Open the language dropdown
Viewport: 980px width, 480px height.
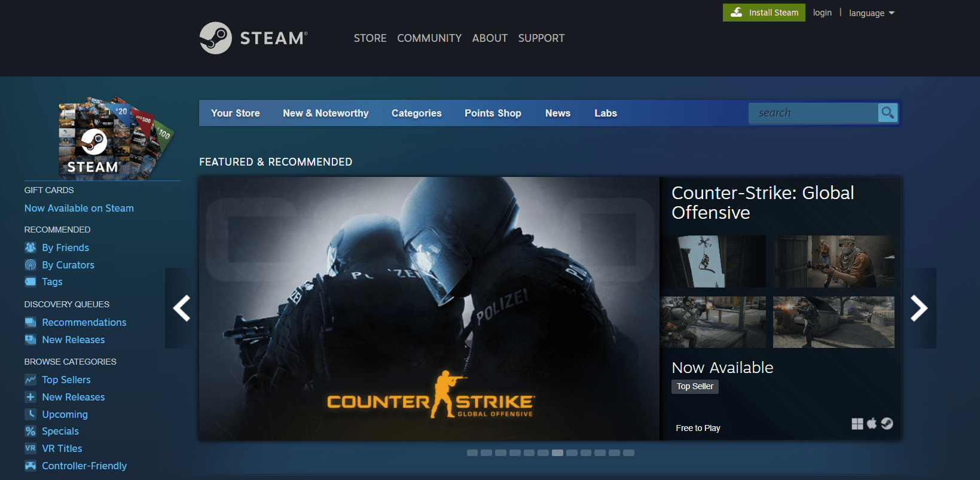tap(872, 13)
